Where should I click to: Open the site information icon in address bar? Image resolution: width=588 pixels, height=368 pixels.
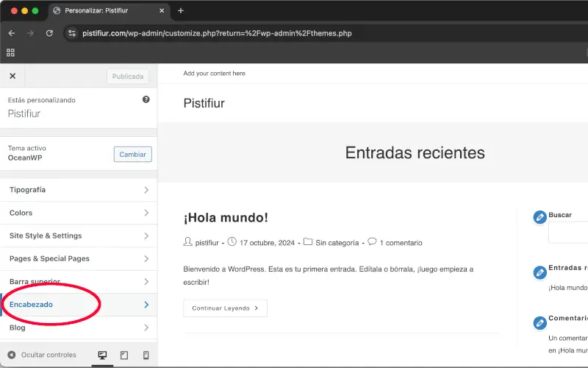tap(72, 33)
